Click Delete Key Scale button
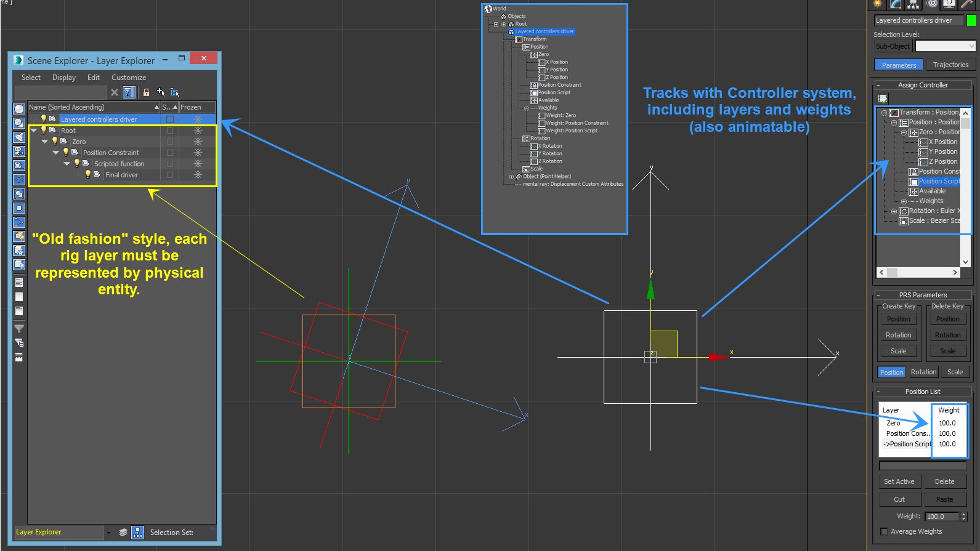 point(948,351)
